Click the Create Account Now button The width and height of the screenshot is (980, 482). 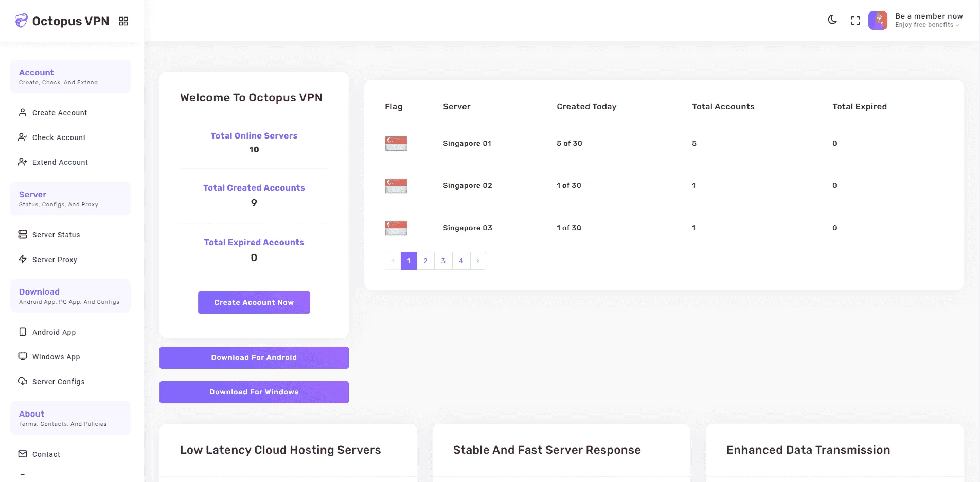click(x=254, y=302)
